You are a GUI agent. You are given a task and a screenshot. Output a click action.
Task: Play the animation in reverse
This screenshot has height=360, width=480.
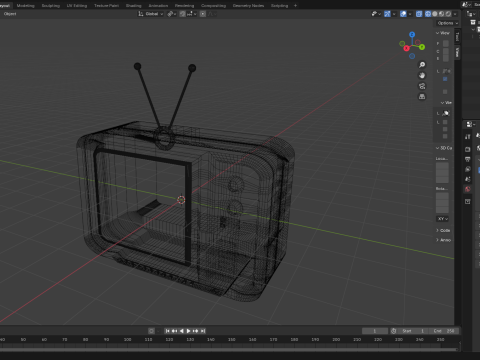click(x=182, y=331)
